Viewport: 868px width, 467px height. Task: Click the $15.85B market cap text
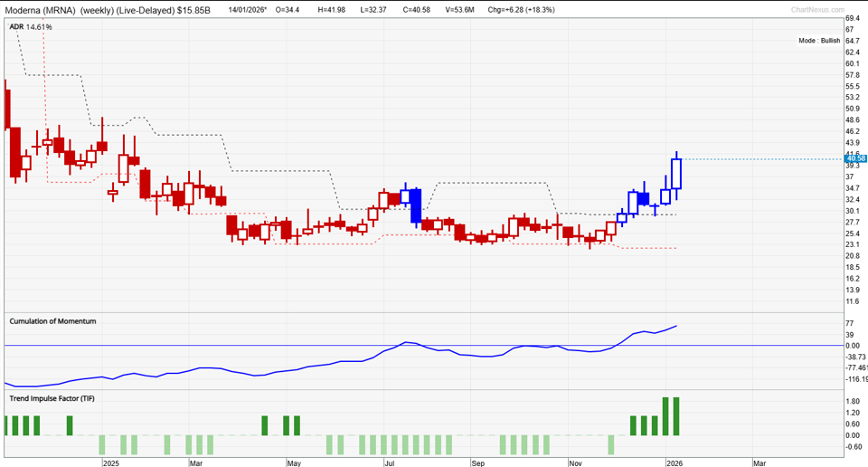point(193,10)
